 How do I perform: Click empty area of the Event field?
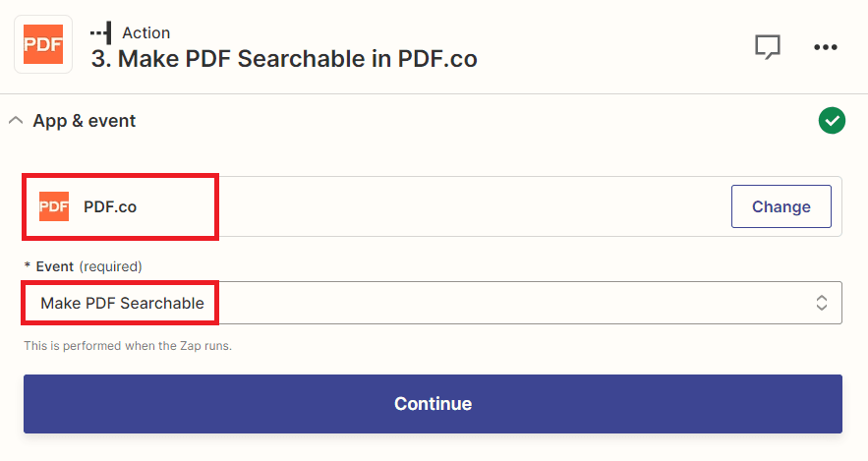(509, 303)
